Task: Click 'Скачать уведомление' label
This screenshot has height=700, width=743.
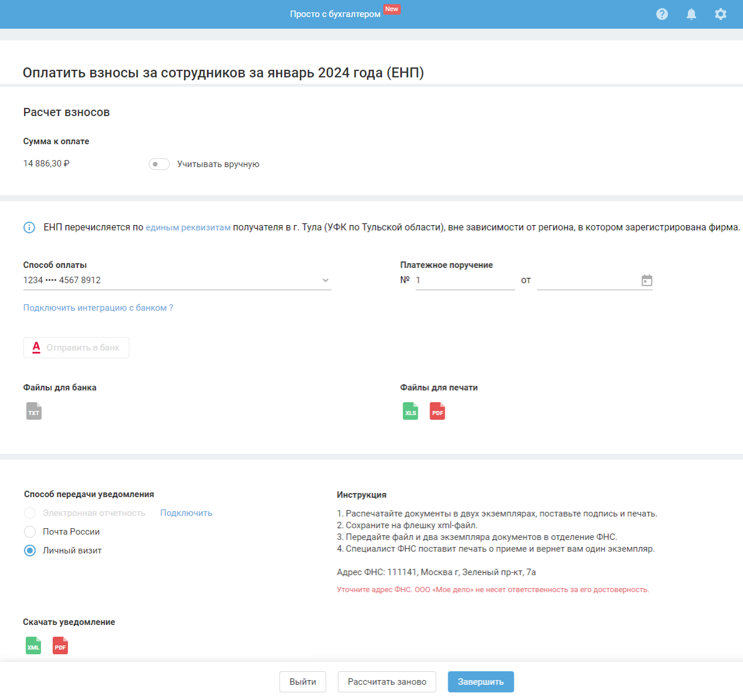Action: point(69,622)
